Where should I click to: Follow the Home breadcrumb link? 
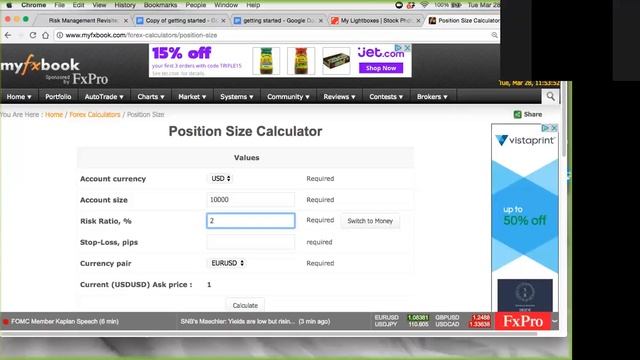(54, 115)
